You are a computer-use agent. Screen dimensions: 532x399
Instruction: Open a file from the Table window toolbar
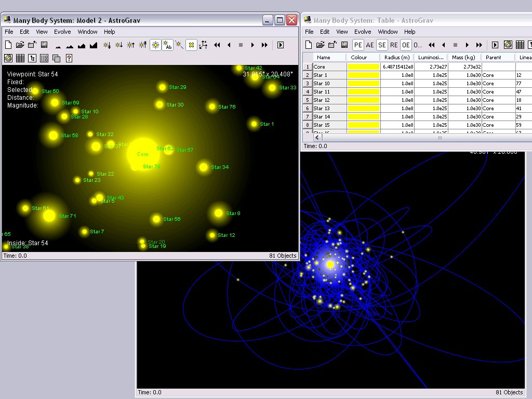click(320, 45)
